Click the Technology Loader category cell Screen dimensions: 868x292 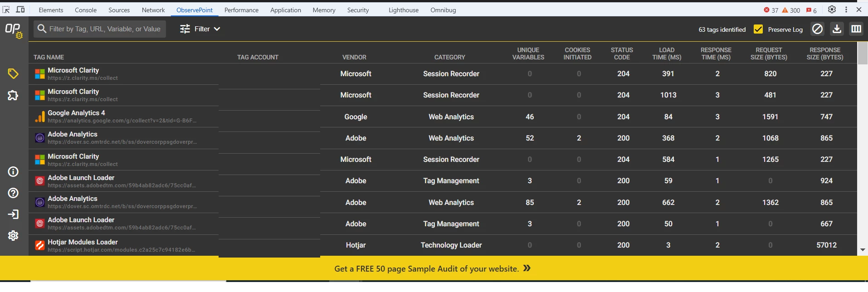click(x=451, y=245)
